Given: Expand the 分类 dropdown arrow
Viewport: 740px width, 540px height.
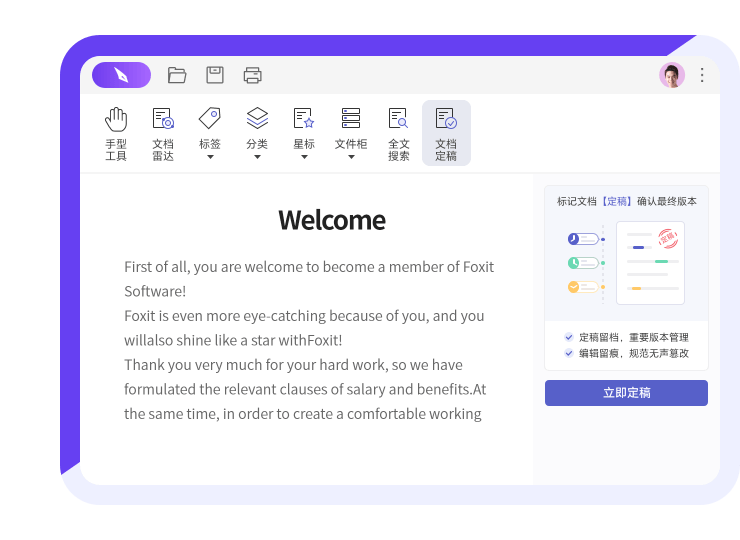Looking at the screenshot, I should point(257,157).
